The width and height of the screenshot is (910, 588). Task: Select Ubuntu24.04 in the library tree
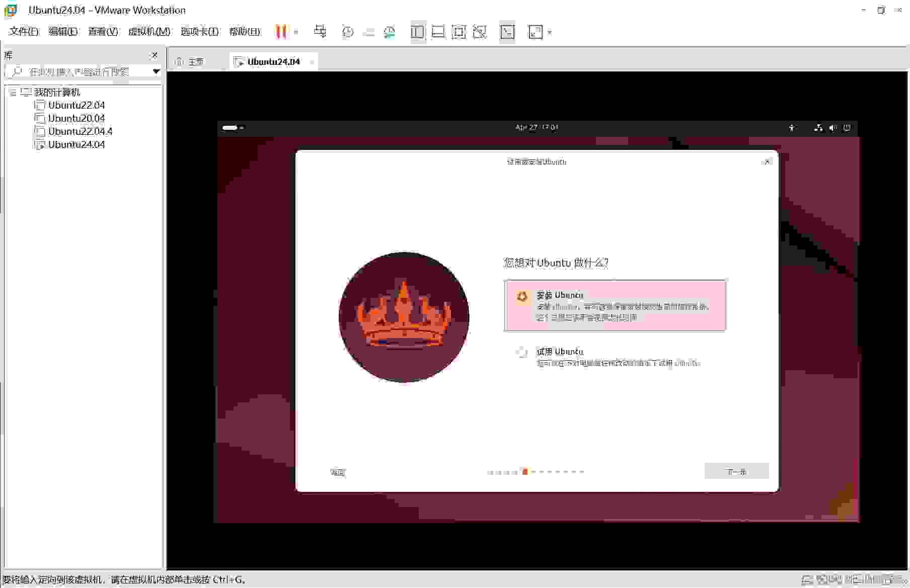coord(77,144)
